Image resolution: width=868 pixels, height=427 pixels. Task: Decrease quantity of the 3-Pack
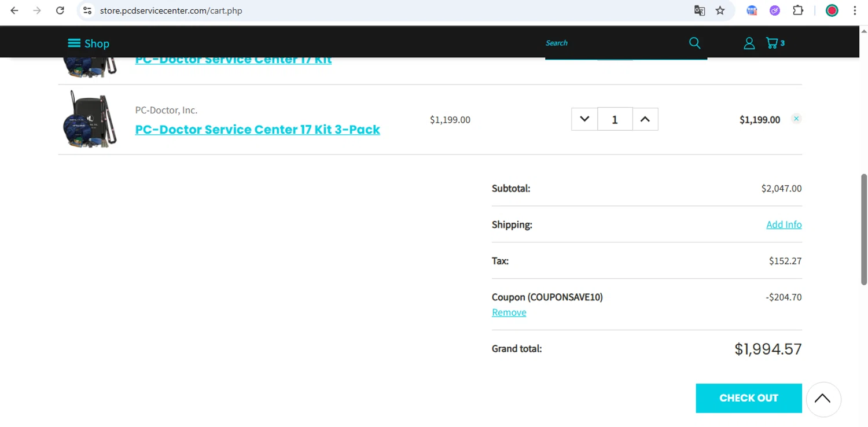tap(584, 119)
